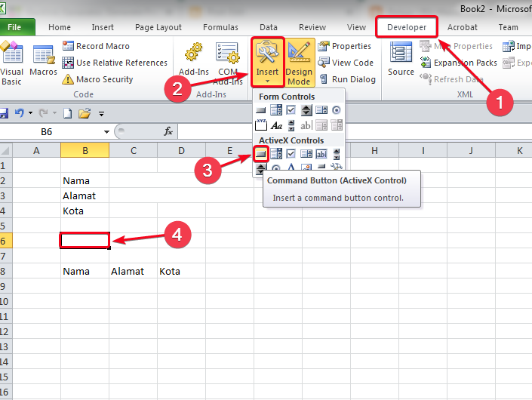Select Form Controls Combo Box icon

coord(276,110)
